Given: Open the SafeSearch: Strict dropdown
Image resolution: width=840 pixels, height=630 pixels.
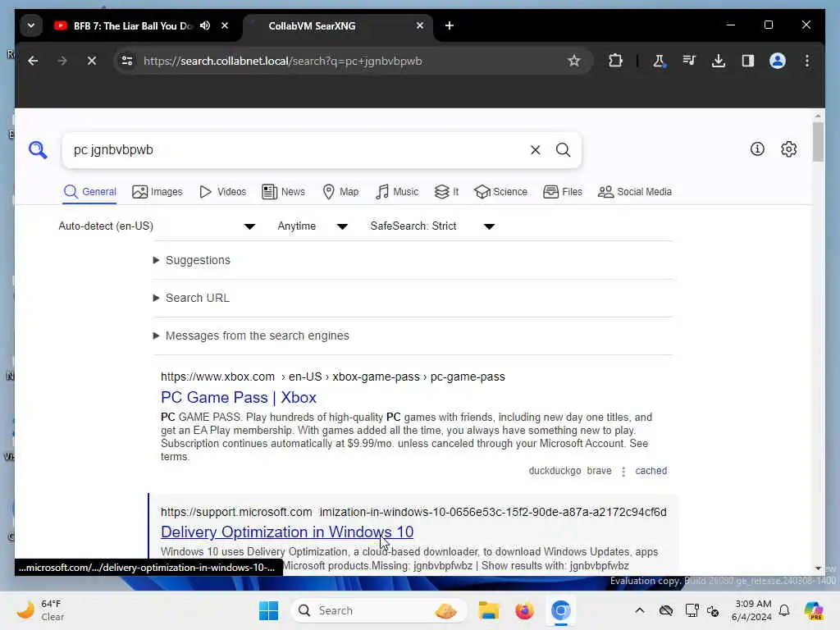Looking at the screenshot, I should point(432,226).
